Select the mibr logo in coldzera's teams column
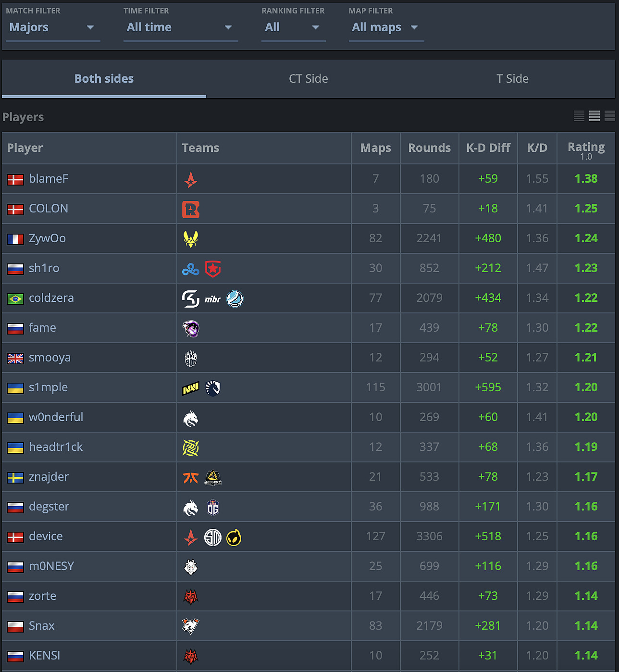Image resolution: width=619 pixels, height=672 pixels. [x=213, y=298]
